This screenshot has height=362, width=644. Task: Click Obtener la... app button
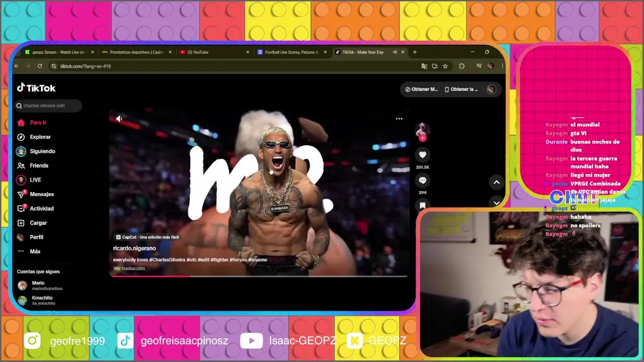tap(461, 89)
